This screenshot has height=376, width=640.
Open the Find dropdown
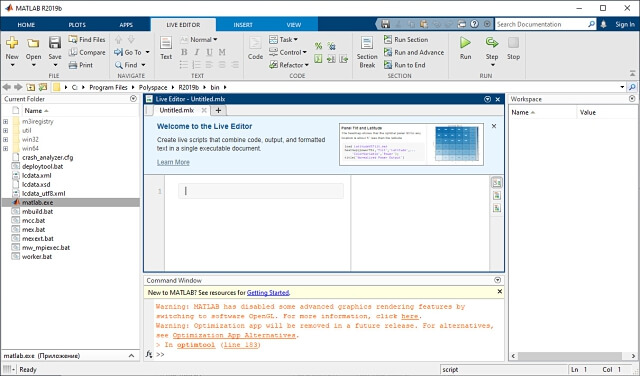130,65
